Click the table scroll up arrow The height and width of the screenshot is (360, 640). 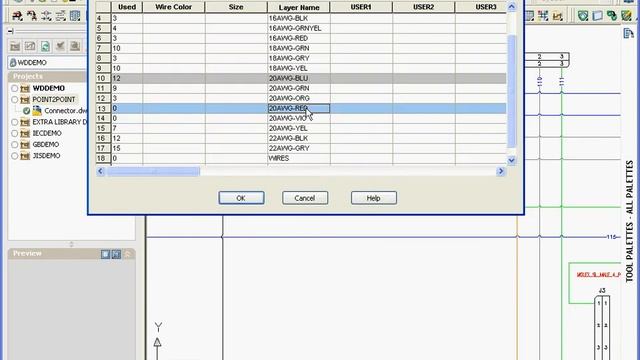(511, 7)
